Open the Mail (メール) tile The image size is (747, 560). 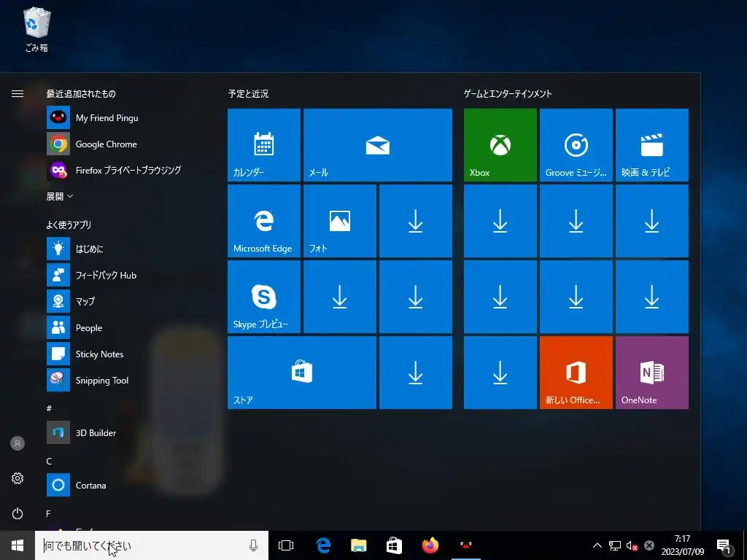pos(378,145)
